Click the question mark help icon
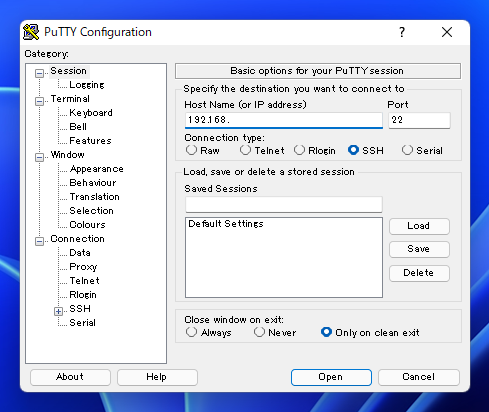Image resolution: width=489 pixels, height=412 pixels. (x=402, y=32)
